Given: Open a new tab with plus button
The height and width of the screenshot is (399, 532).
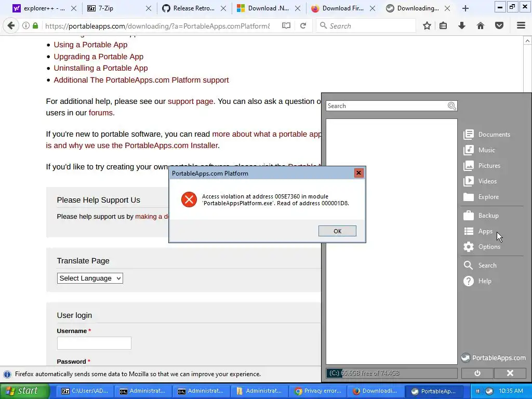Looking at the screenshot, I should pos(465,8).
